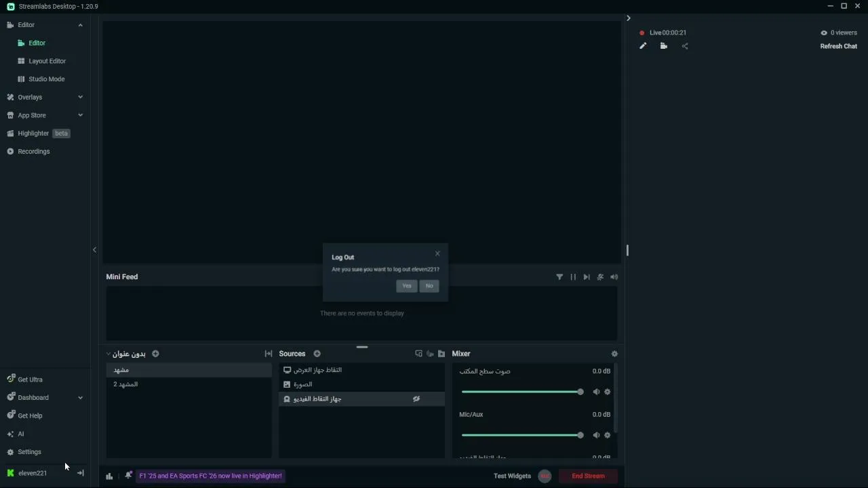Cancel log out by clicking No
Viewport: 868px width, 488px height.
(x=429, y=286)
